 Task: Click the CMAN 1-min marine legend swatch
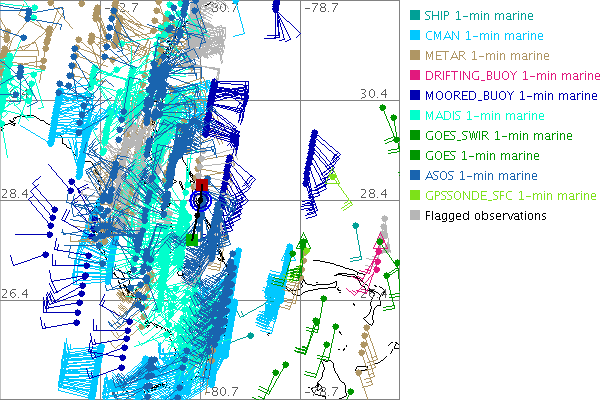(x=415, y=36)
